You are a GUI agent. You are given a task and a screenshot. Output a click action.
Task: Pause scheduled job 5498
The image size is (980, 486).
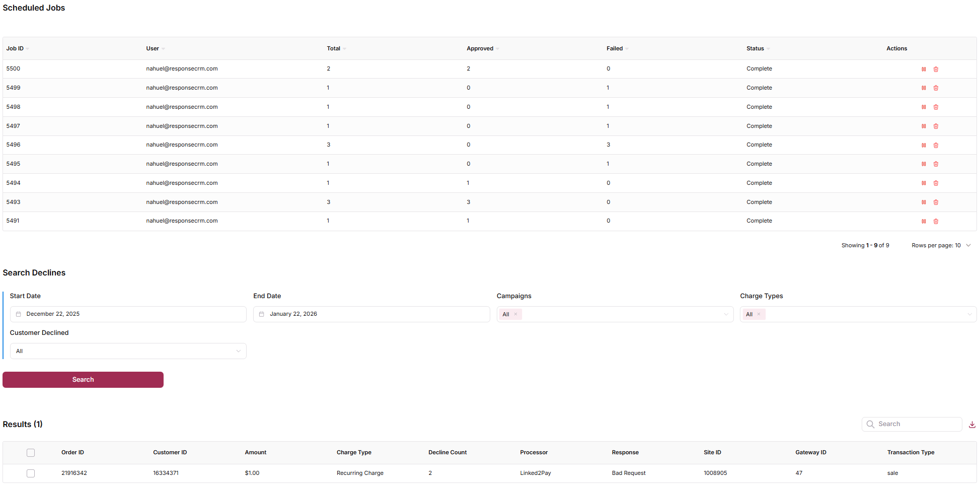click(x=924, y=107)
